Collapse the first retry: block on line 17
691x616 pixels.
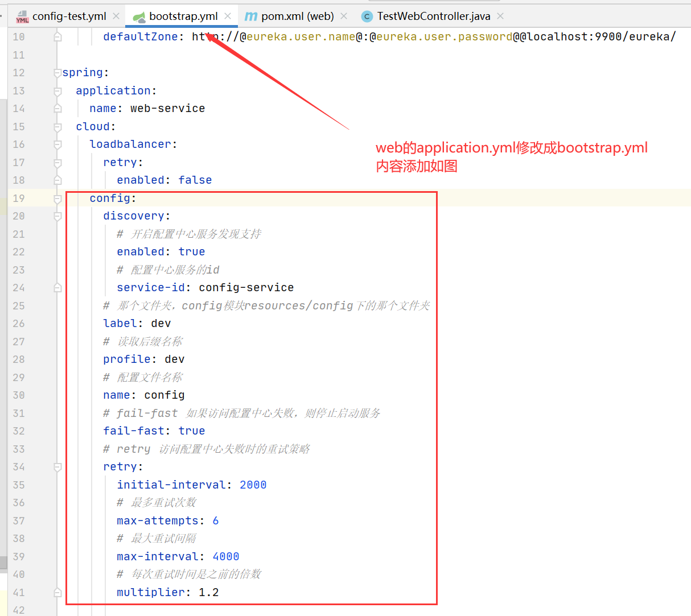tap(57, 163)
